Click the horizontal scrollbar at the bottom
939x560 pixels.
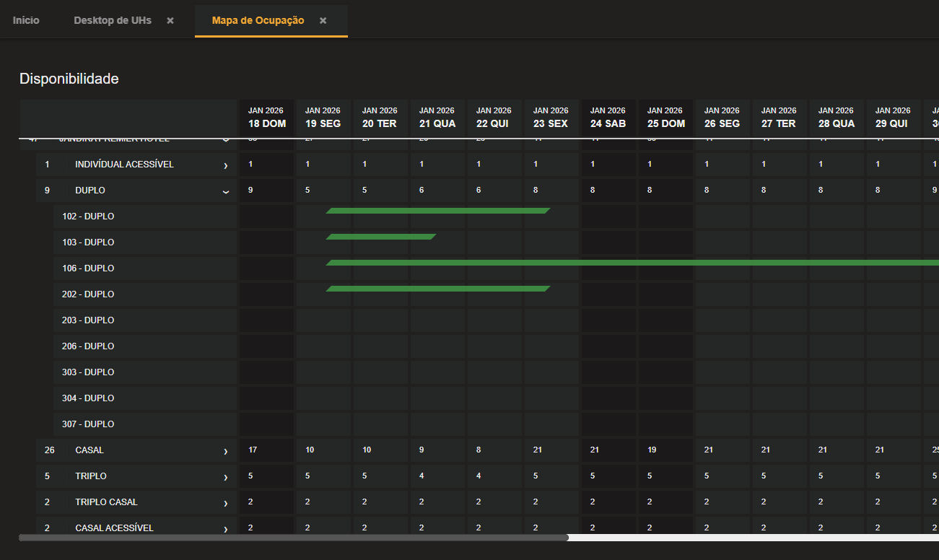[293, 537]
